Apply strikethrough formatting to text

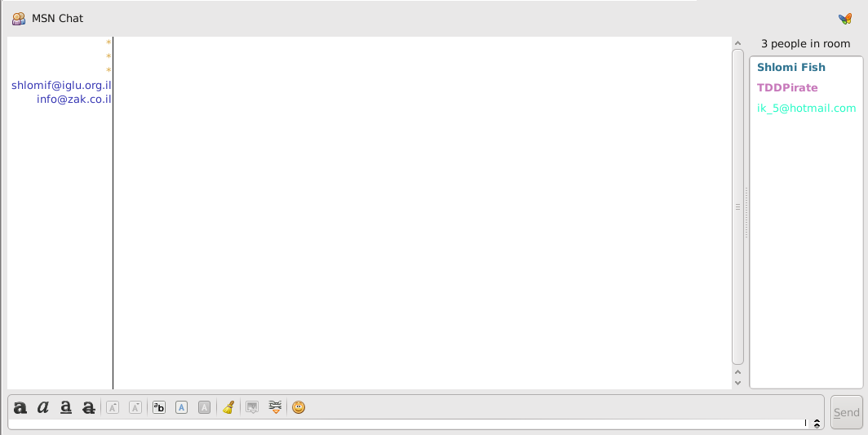(x=88, y=407)
